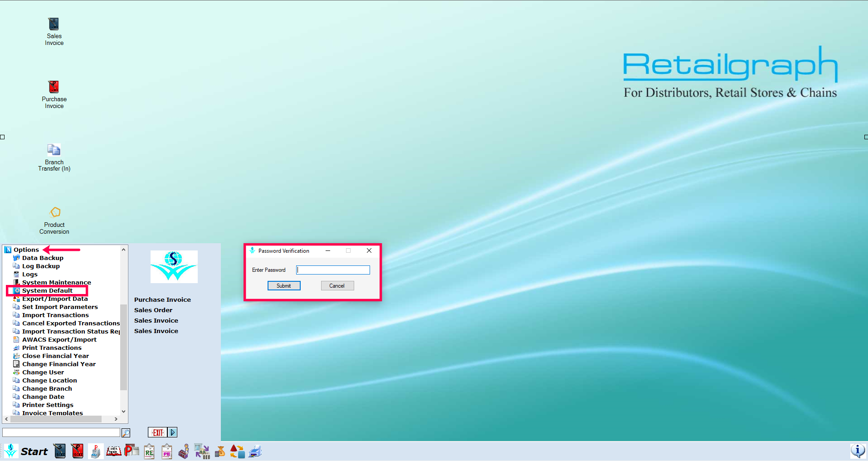Choose Close Financial Year

[x=55, y=356]
